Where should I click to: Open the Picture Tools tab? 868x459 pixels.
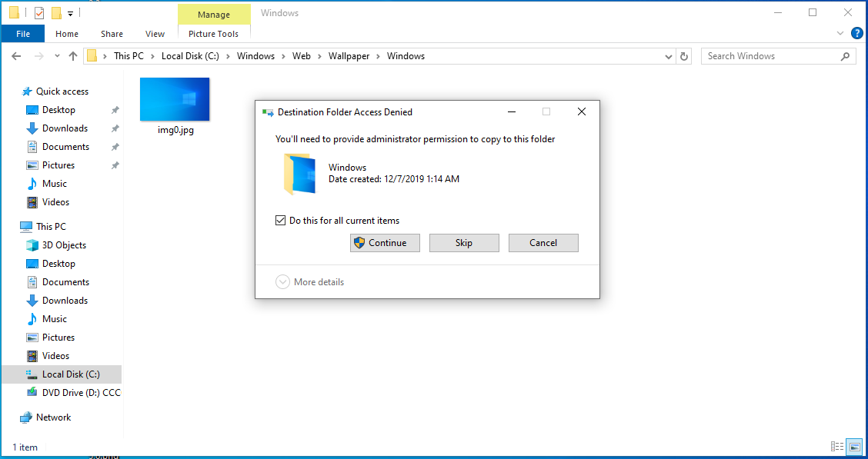coord(214,34)
